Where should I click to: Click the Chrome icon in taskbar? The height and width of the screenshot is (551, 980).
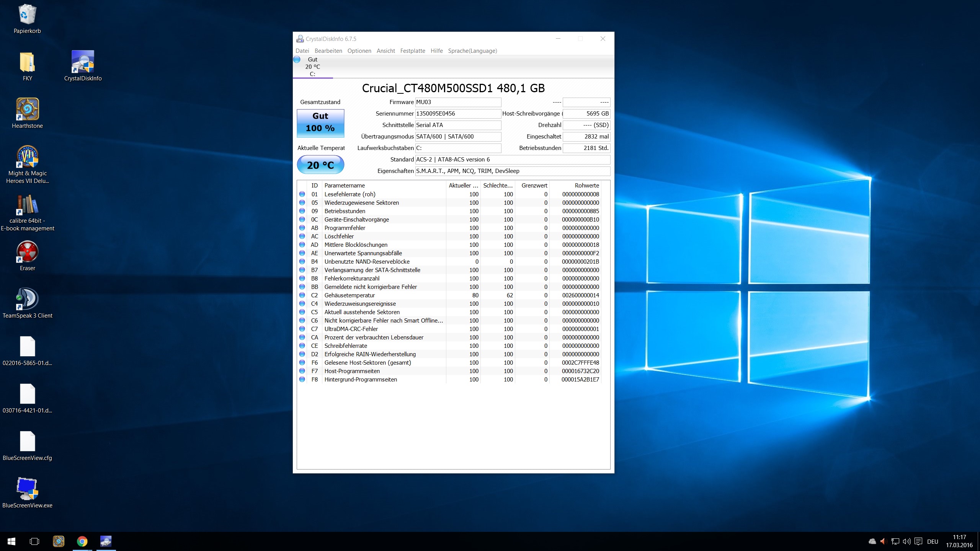(82, 541)
